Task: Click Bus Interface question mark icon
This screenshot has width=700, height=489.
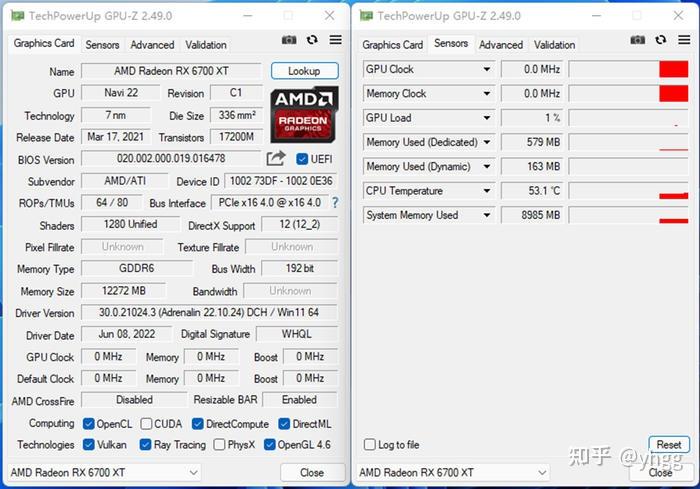Action: click(x=335, y=203)
